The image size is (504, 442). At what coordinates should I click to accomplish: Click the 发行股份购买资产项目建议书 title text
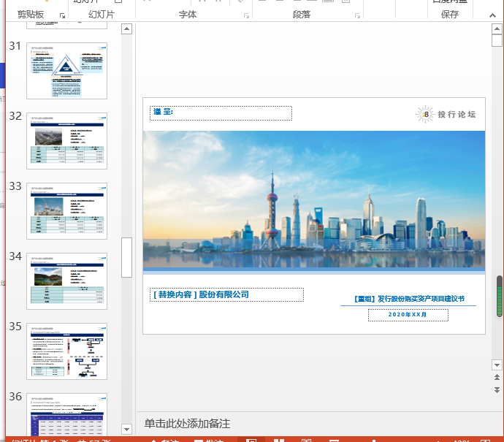coord(409,299)
